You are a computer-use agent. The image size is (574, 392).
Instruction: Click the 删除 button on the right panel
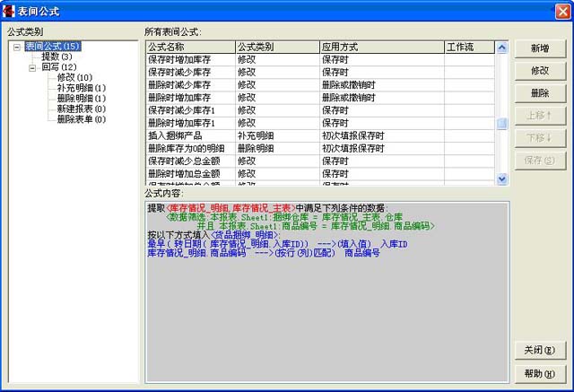pos(539,92)
